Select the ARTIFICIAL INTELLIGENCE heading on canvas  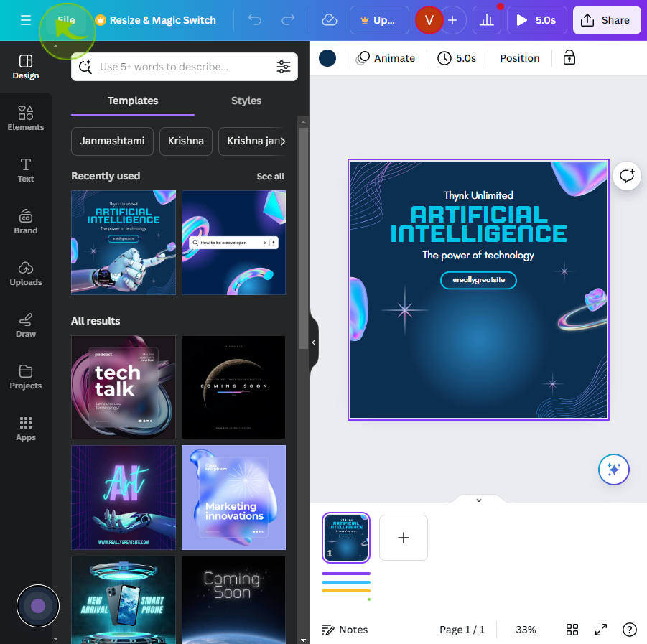tap(479, 224)
